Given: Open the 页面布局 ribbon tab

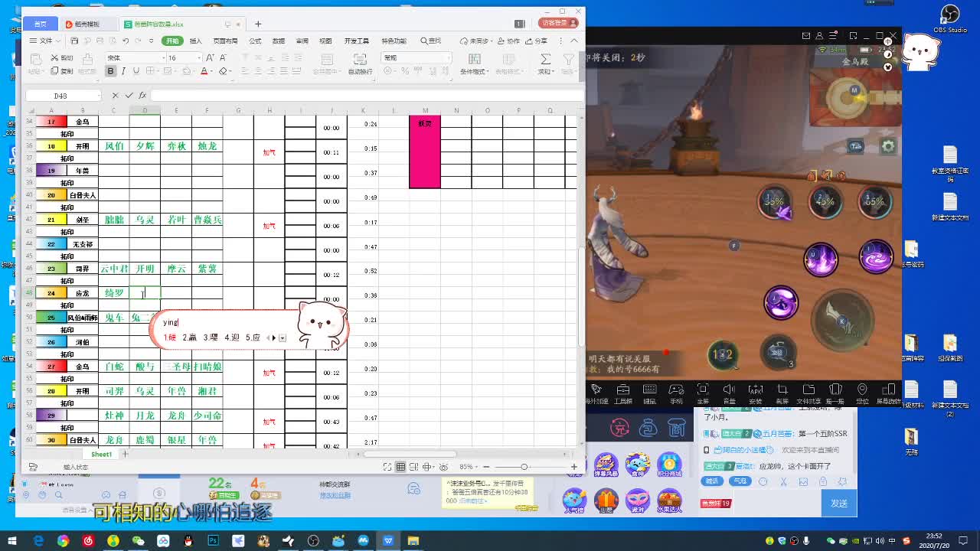Looking at the screenshot, I should click(x=225, y=41).
